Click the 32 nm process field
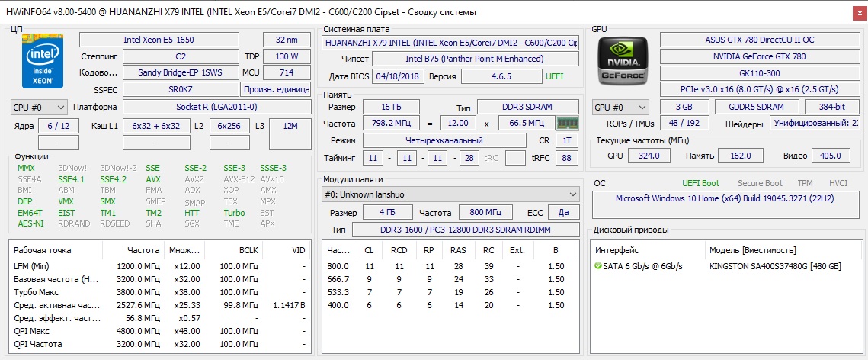 tap(287, 40)
